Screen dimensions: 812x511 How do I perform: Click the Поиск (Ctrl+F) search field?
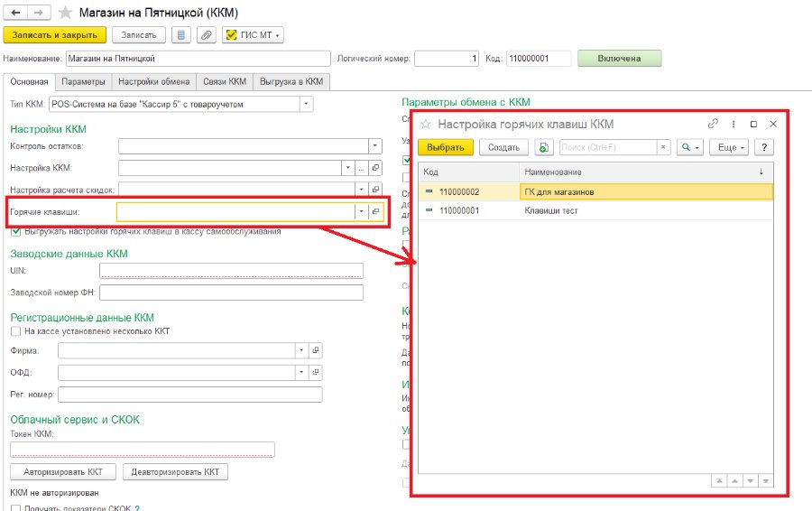[608, 147]
